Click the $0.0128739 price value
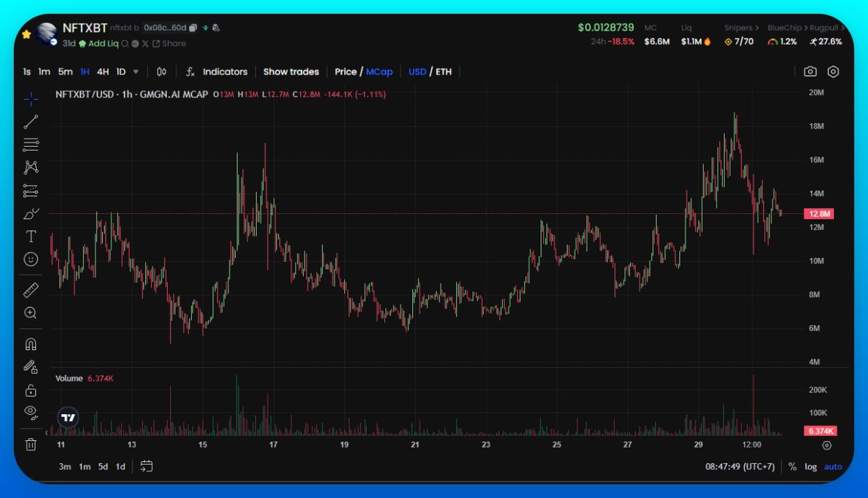The image size is (868, 498). point(605,27)
